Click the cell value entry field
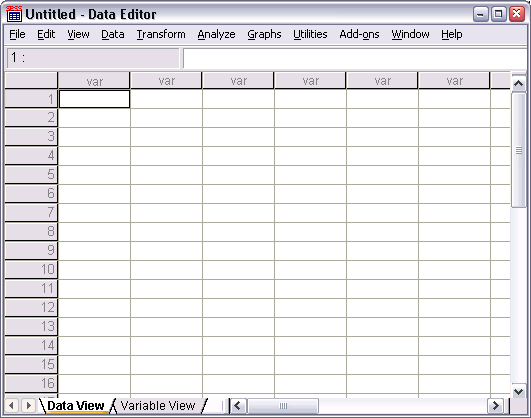The width and height of the screenshot is (531, 418). pos(356,58)
